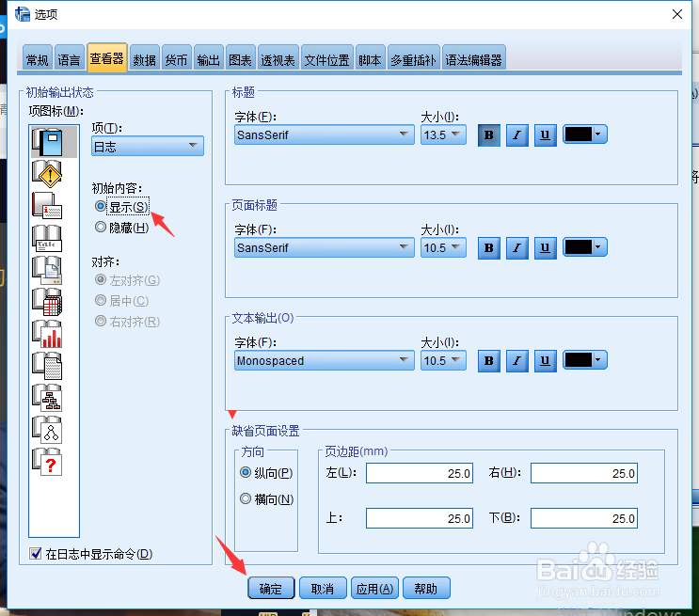The height and width of the screenshot is (616, 699).
Task: Open Text Output Monospaced font dropdown
Action: [x=324, y=360]
